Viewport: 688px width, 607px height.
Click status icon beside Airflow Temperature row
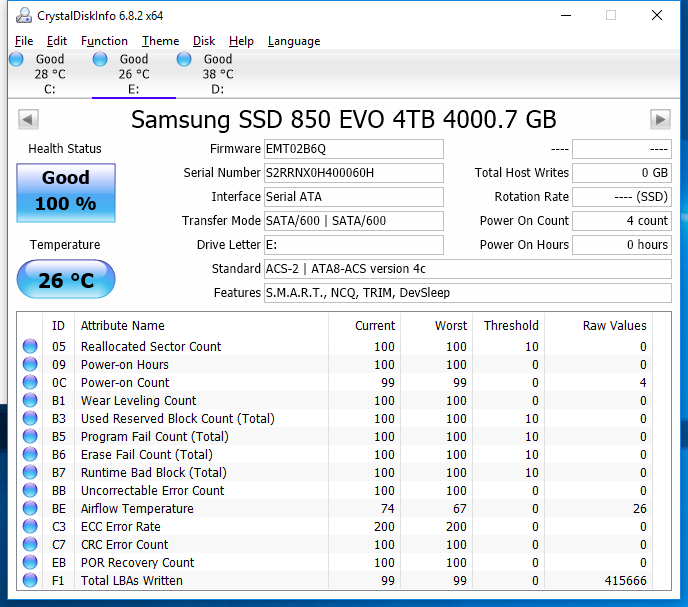tap(30, 509)
